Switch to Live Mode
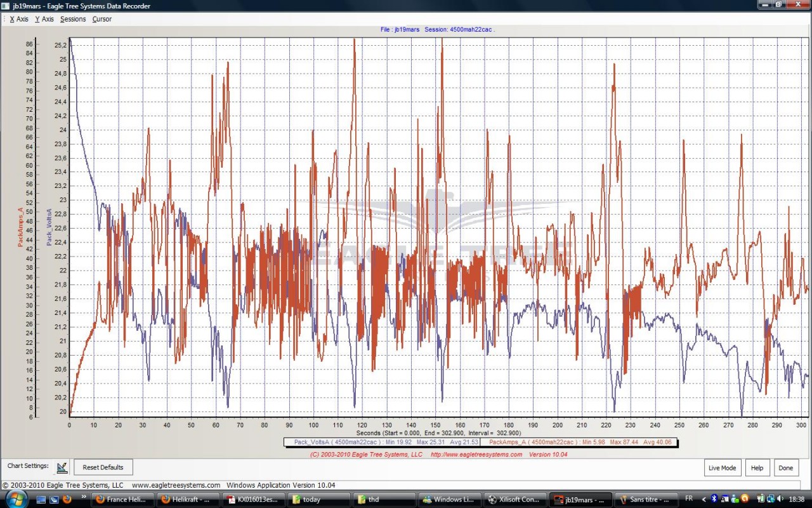This screenshot has width=812, height=508. (722, 468)
